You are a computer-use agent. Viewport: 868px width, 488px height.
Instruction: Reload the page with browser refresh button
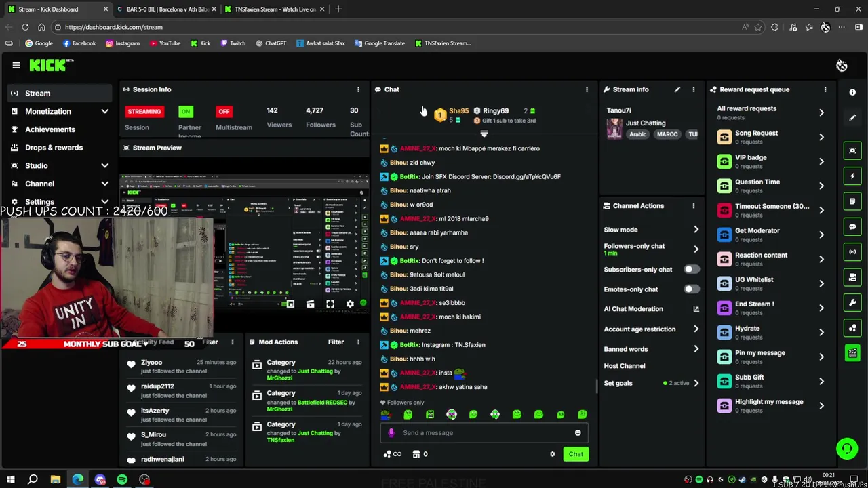tap(25, 27)
